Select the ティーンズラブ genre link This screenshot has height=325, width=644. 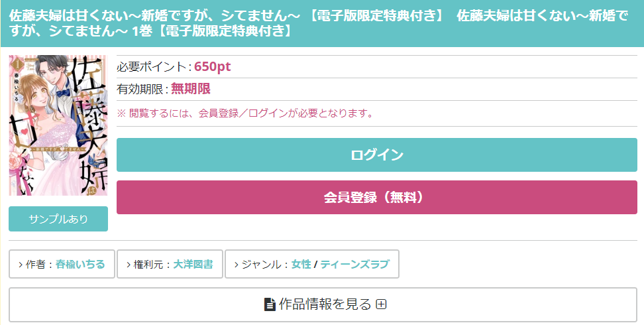354,264
